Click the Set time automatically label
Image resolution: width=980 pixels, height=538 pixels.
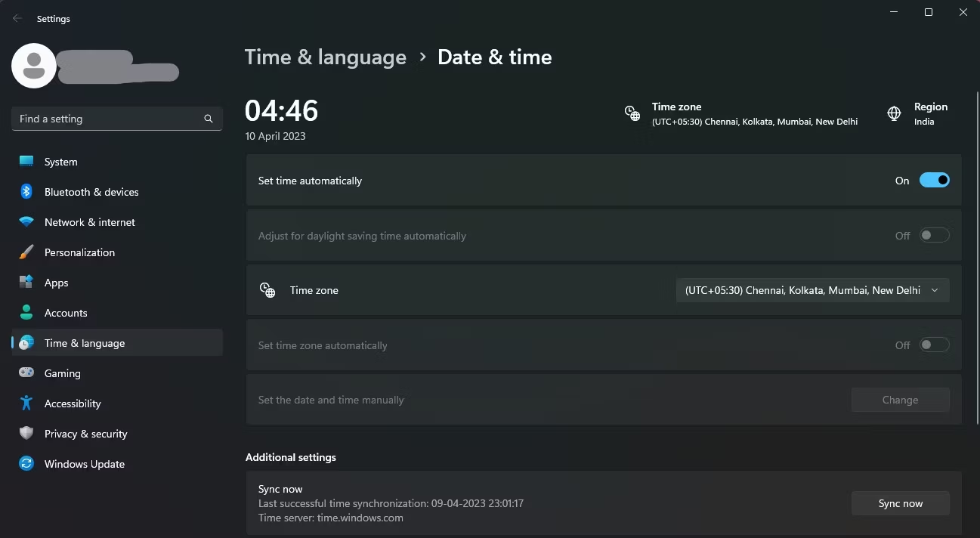click(x=310, y=181)
